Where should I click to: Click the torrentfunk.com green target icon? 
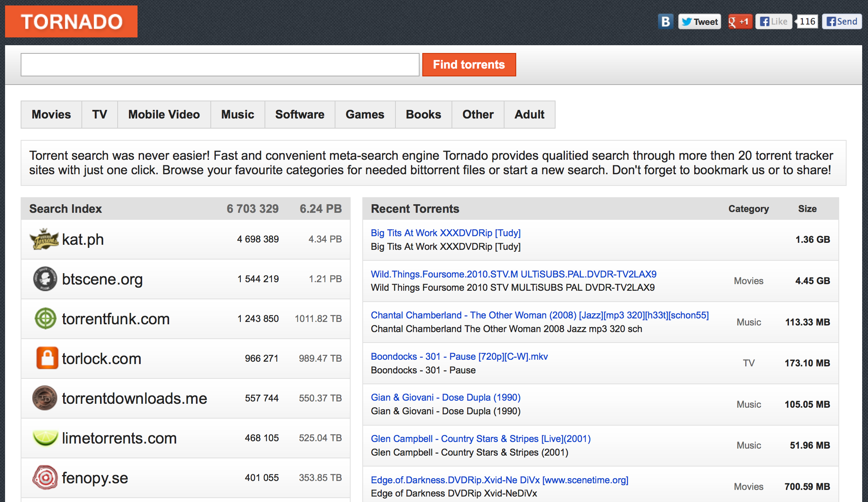tap(46, 319)
